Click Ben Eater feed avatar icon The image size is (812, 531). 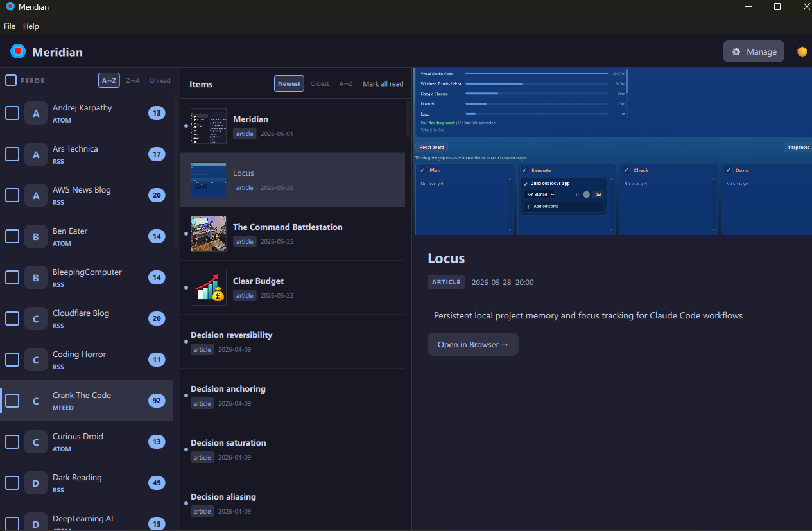click(36, 237)
